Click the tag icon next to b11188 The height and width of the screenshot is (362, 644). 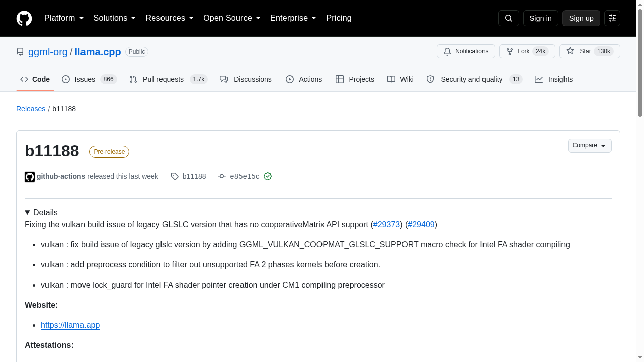click(x=175, y=176)
